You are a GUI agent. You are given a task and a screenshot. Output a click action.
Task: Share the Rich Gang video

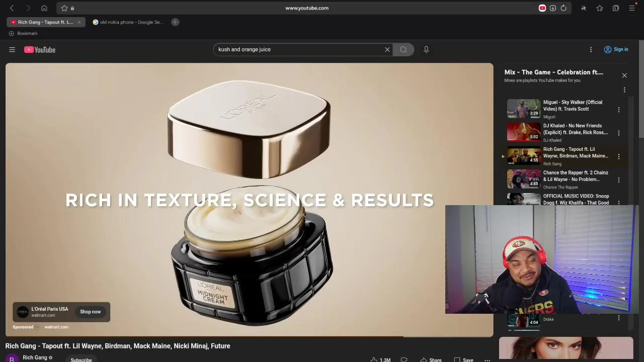431,360
